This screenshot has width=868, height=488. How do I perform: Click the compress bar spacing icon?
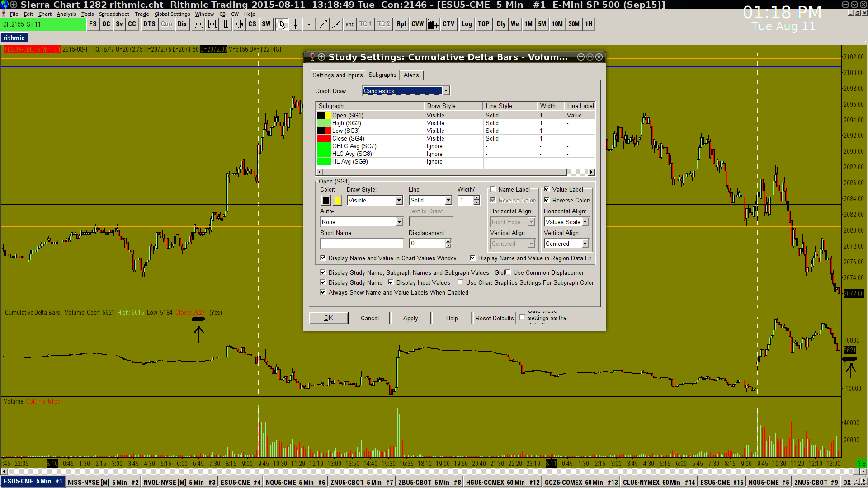coord(226,24)
